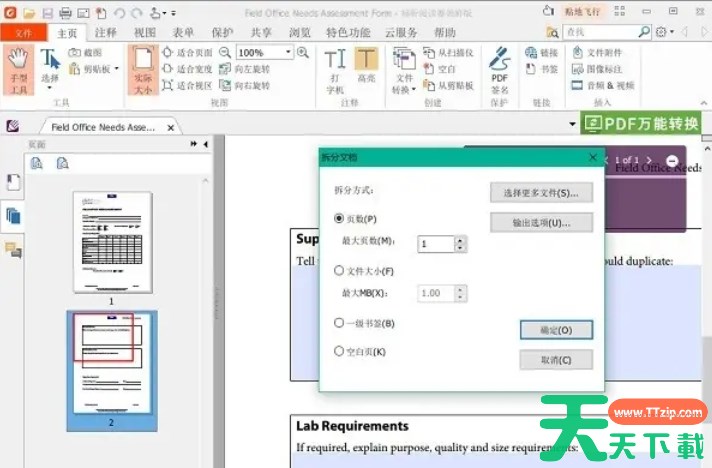Decrease max pages with down stepper arrow
This screenshot has width=712, height=468.
pos(460,248)
